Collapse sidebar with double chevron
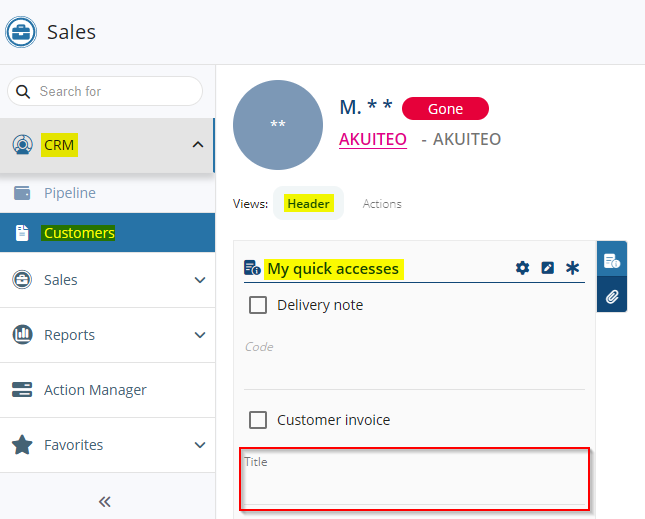Viewport: 645px width, 519px height. [105, 501]
